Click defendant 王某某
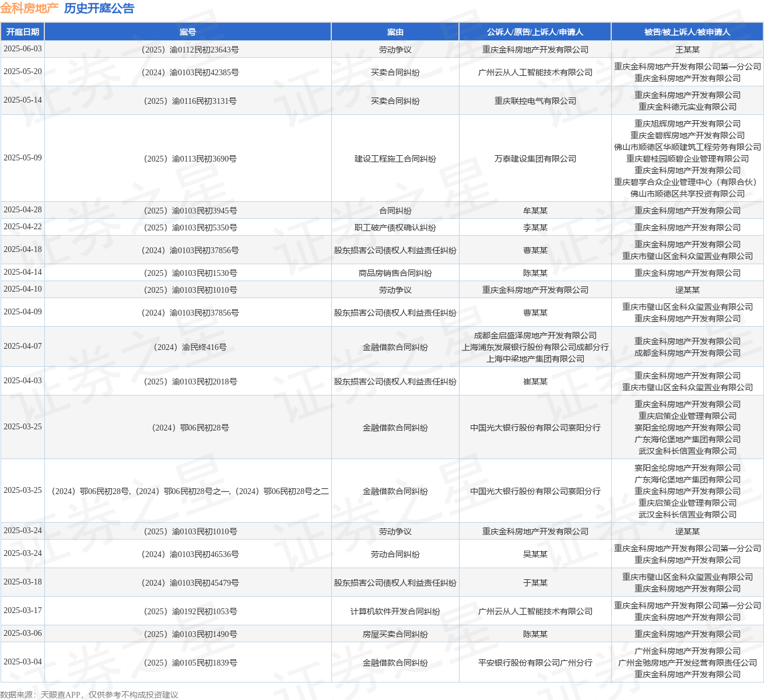764x700 pixels. pos(688,50)
